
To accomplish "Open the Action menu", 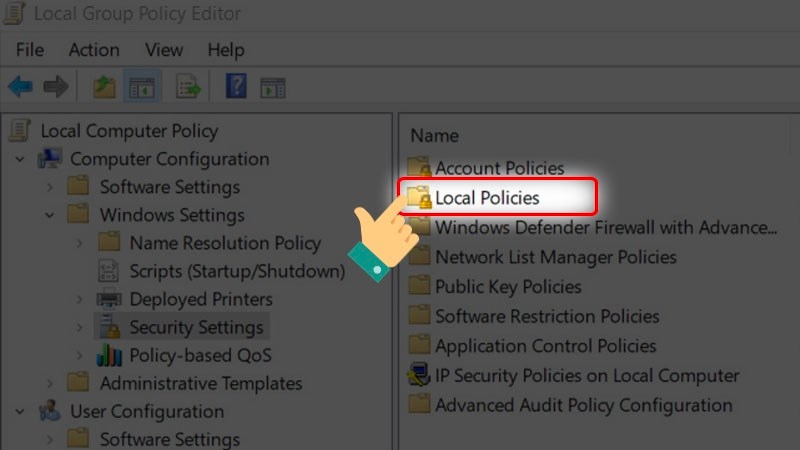I will 94,50.
